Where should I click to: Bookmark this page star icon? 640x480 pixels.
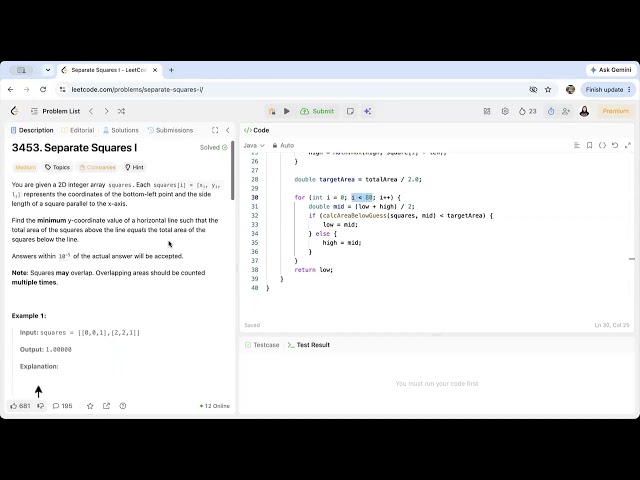(x=548, y=89)
